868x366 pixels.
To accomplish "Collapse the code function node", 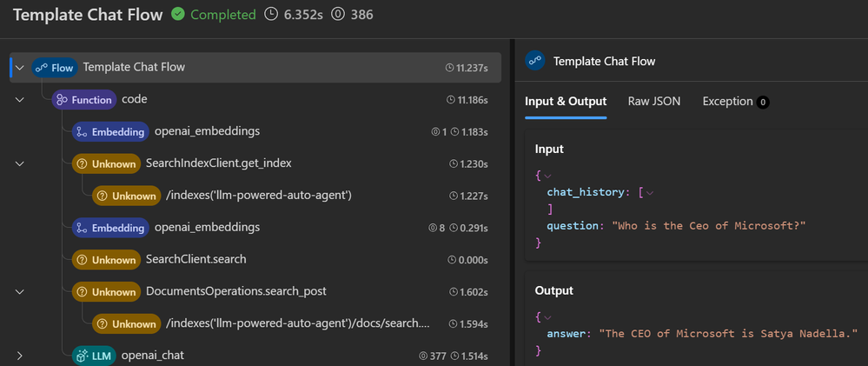I will tap(20, 100).
